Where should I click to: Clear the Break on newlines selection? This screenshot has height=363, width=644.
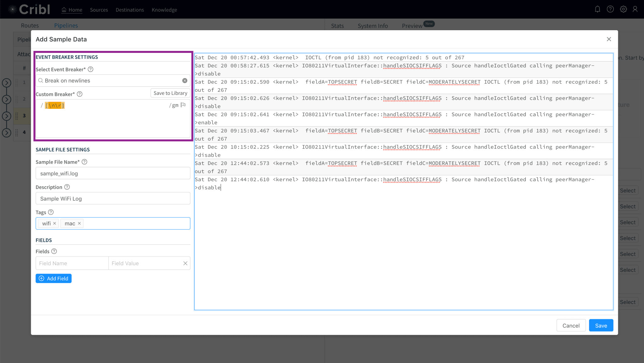point(185,81)
